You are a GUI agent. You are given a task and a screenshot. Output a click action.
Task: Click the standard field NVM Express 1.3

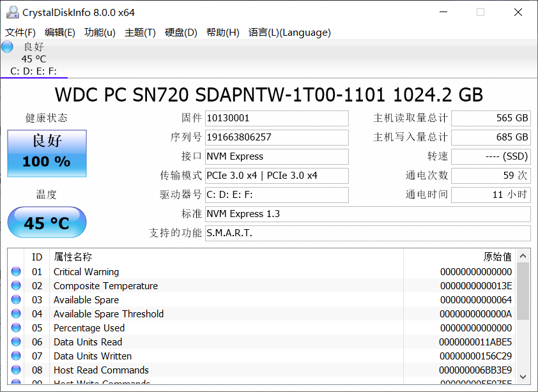coord(368,215)
